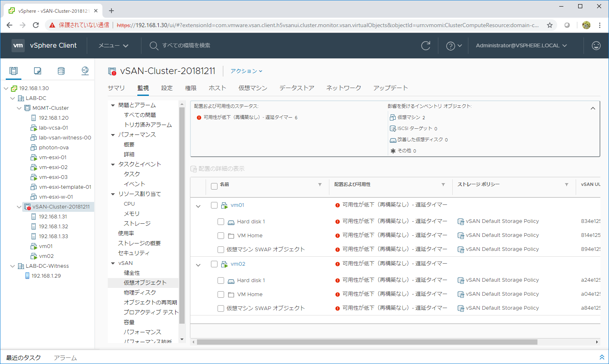Open the アクション menu
The height and width of the screenshot is (364, 609).
(x=246, y=71)
